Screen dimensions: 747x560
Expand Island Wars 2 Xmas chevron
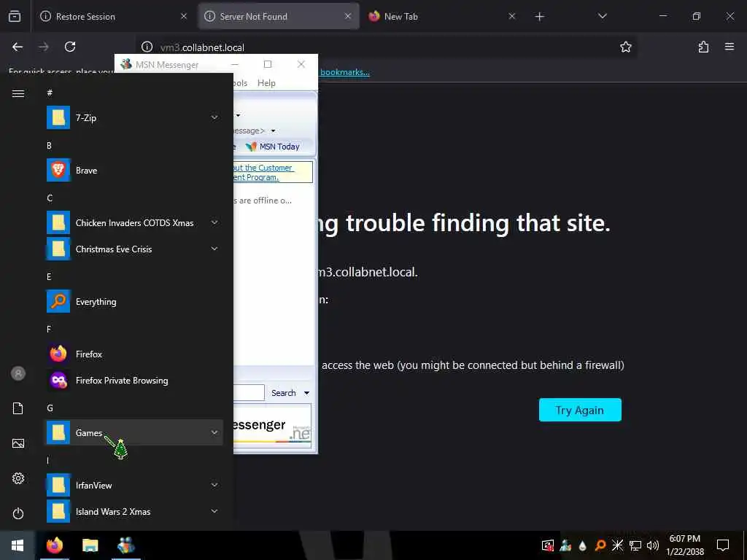pyautogui.click(x=214, y=511)
